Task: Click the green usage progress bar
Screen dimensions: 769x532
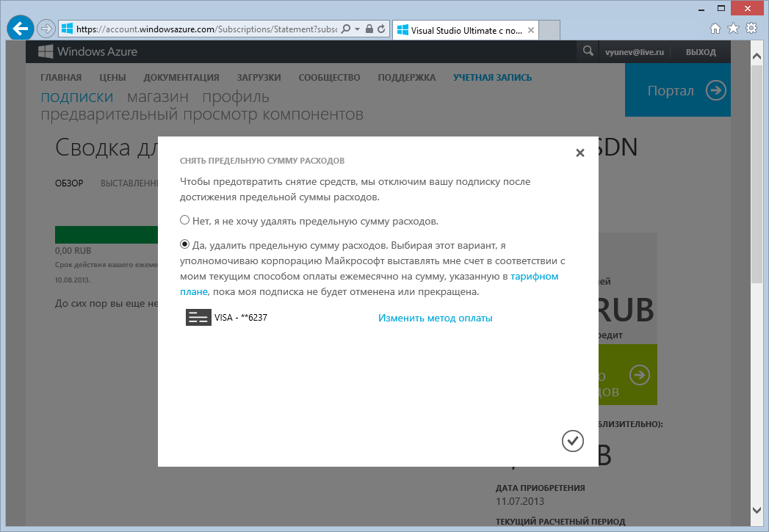Action: click(x=106, y=235)
